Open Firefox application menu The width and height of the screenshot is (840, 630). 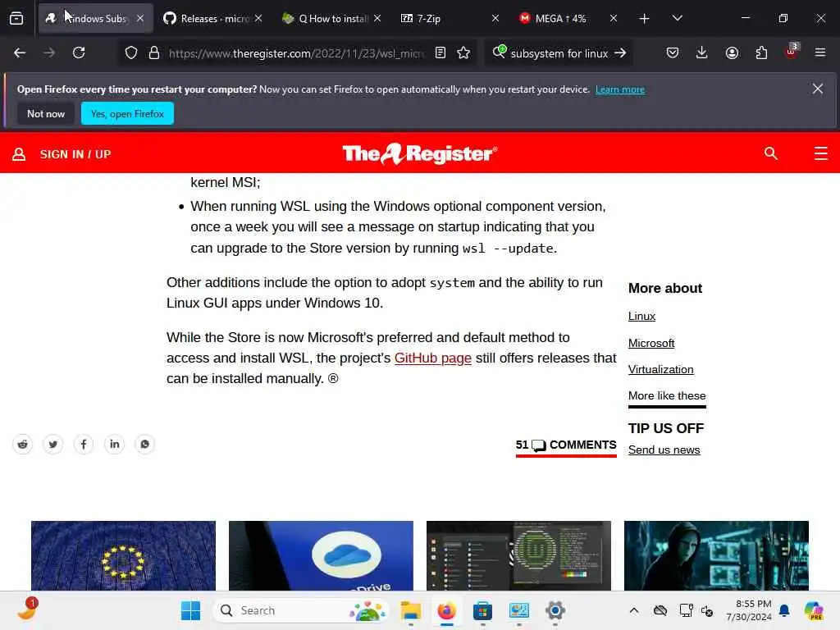tap(820, 52)
